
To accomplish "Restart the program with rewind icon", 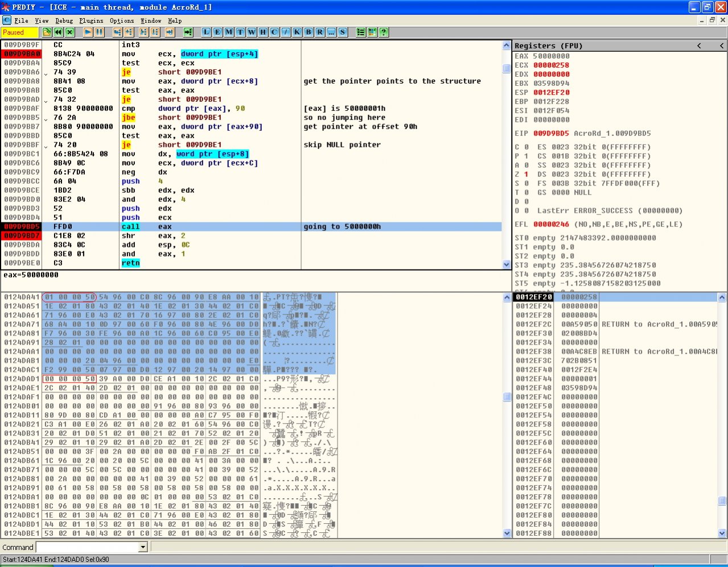I will click(x=58, y=32).
